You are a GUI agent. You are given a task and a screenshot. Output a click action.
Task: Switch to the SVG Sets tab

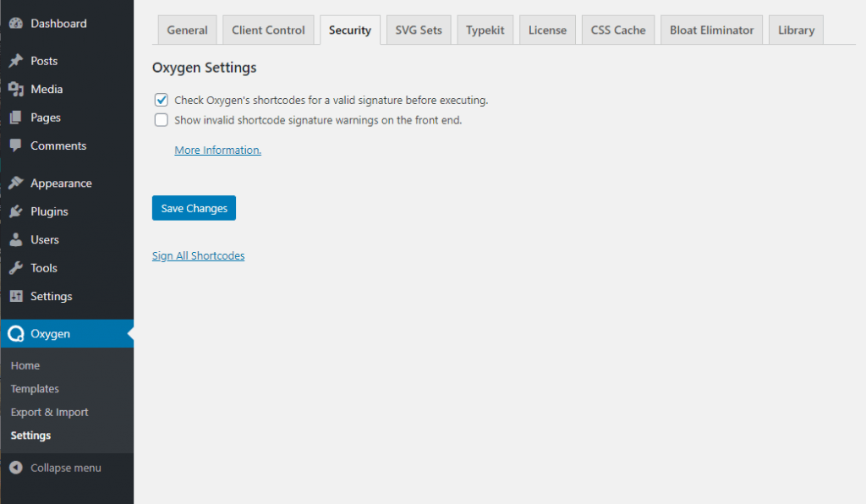419,30
